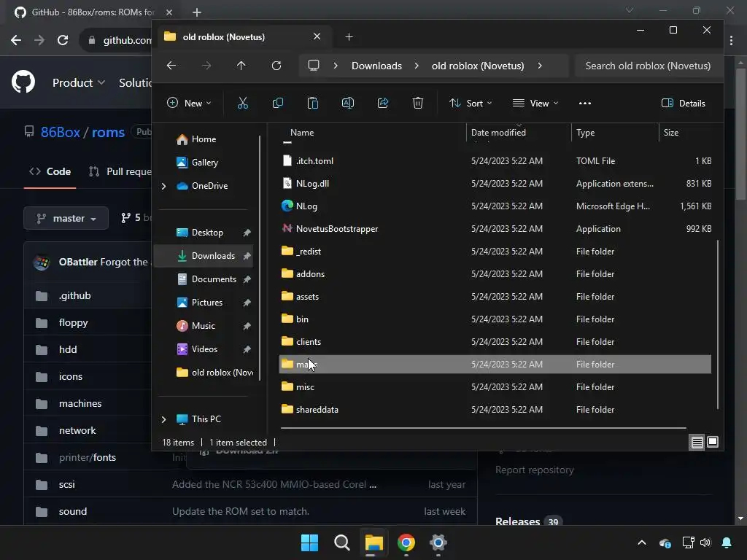Refresh the Explorer folder view

(276, 66)
